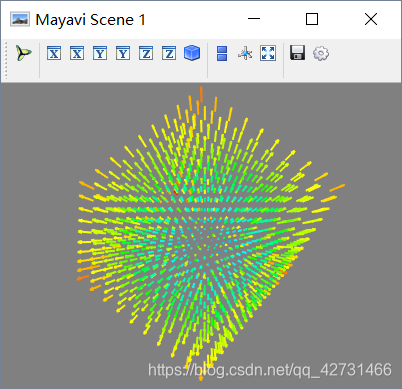Toggle parallel projection icon
Viewport: 402px width, 389px height.
[222, 53]
